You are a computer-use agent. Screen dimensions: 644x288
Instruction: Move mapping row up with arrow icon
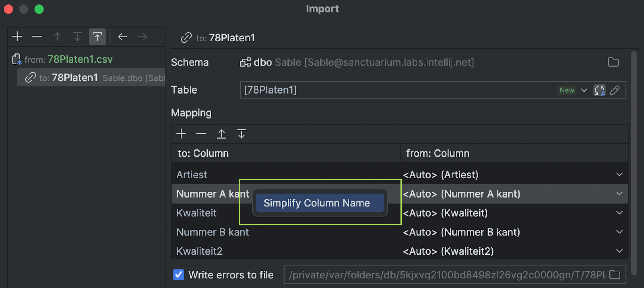tap(221, 134)
